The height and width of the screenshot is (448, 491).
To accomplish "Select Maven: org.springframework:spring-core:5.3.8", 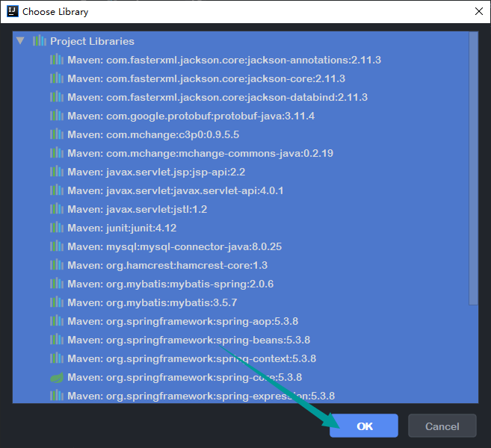I will 185,377.
